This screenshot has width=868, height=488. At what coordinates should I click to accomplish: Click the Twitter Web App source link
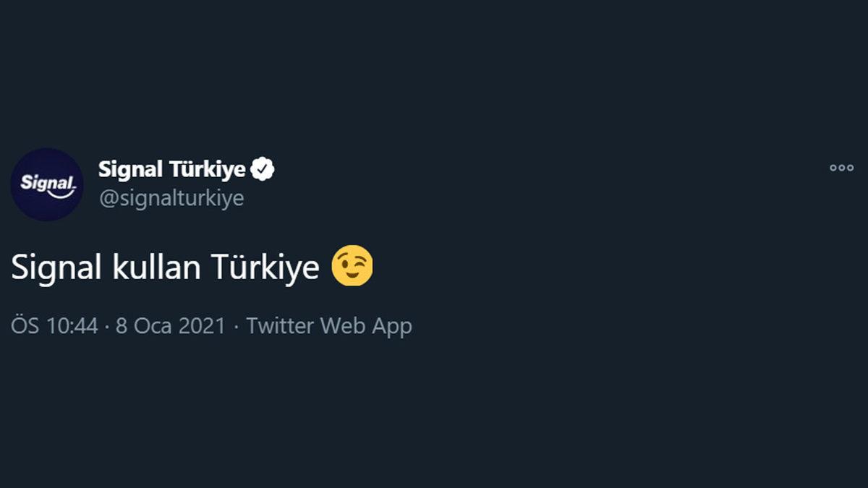coord(328,325)
